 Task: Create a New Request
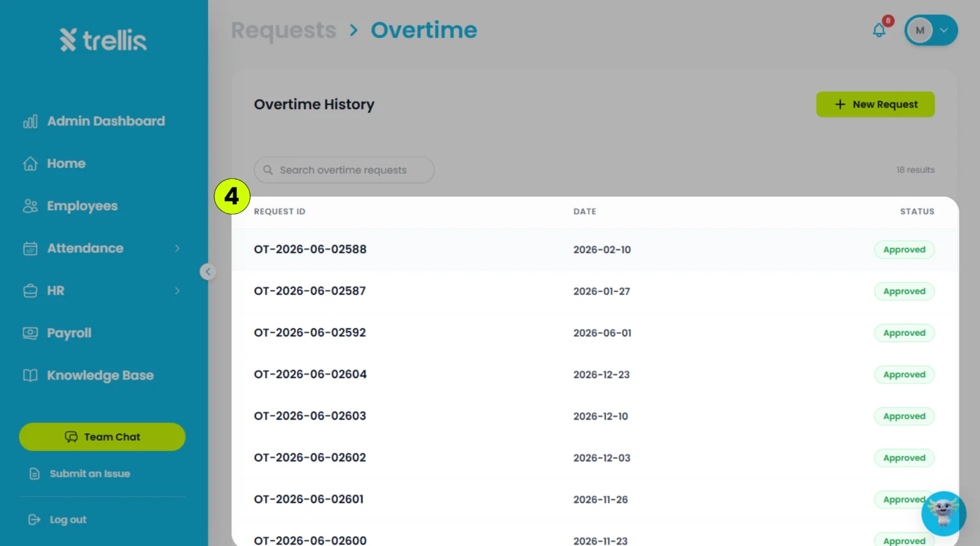[x=875, y=104]
